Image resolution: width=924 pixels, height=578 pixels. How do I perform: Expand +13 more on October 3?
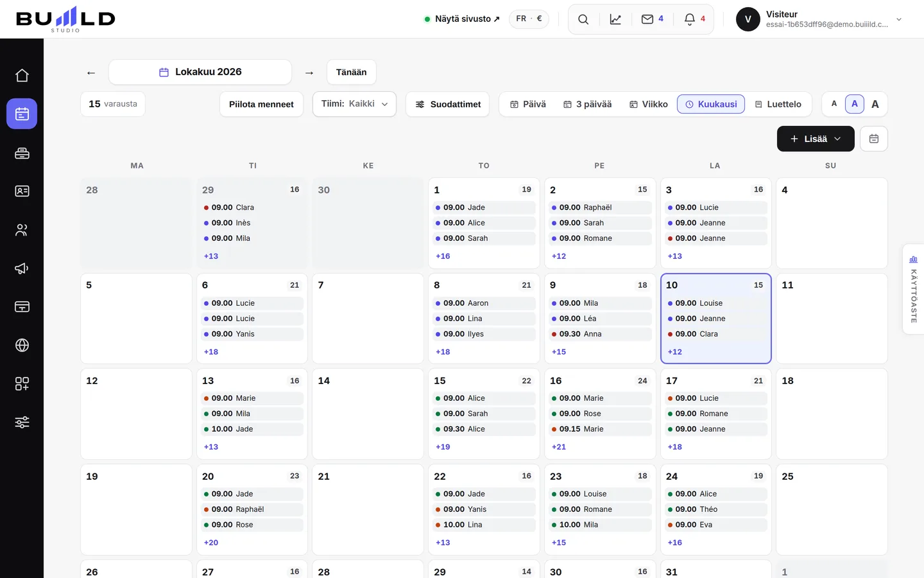675,256
